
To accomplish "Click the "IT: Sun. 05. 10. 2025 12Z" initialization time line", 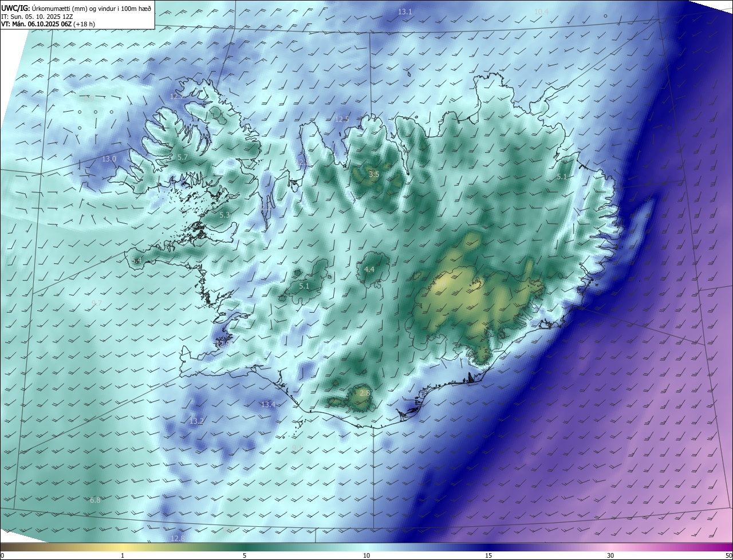I will [x=37, y=16].
